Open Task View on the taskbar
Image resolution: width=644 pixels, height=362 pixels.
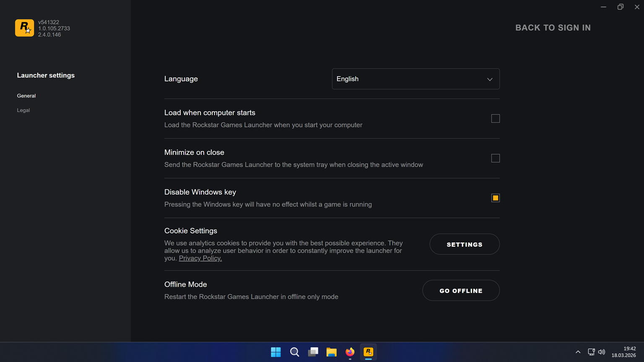313,352
